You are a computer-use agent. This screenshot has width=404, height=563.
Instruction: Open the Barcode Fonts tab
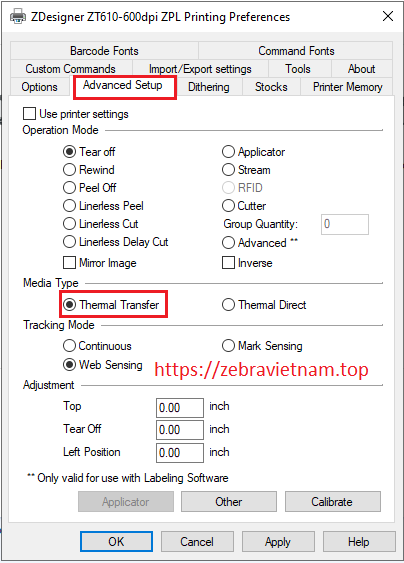(x=104, y=51)
